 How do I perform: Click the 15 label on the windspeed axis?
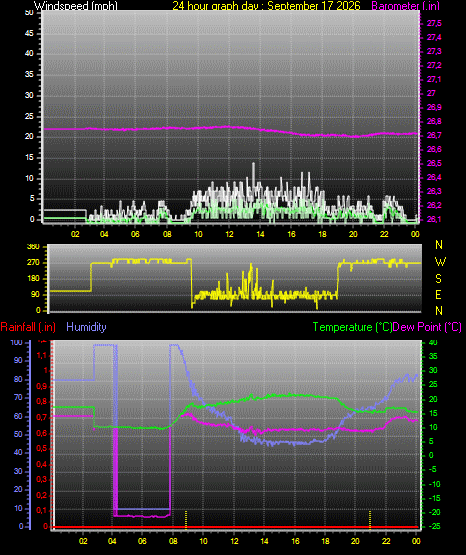(x=29, y=158)
